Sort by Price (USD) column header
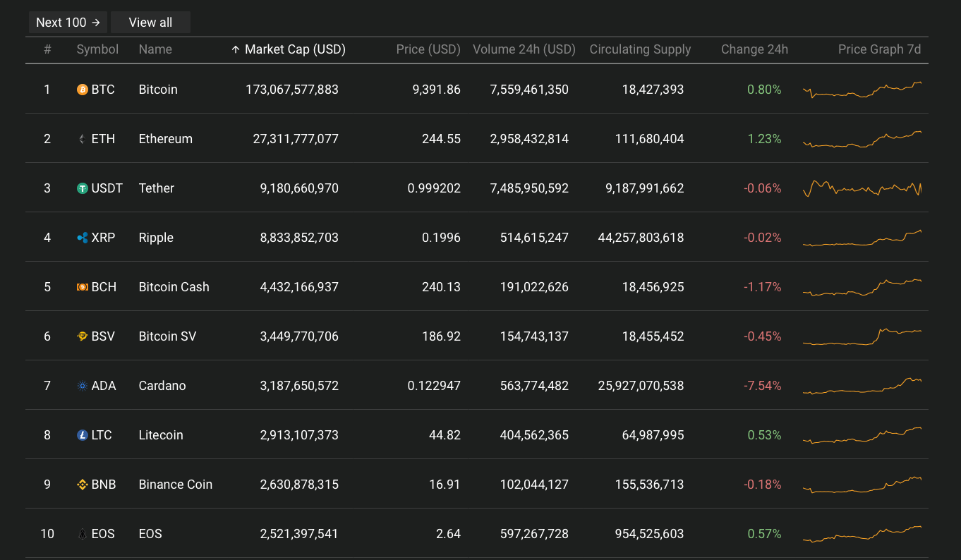Image resolution: width=961 pixels, height=560 pixels. pyautogui.click(x=428, y=49)
